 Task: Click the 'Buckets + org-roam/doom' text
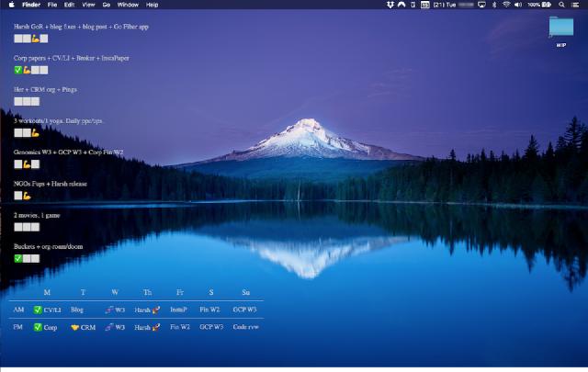click(49, 246)
